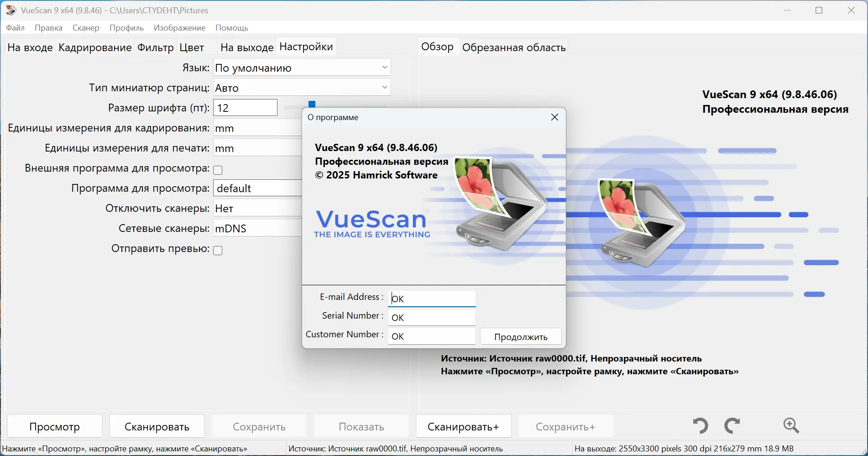This screenshot has width=868, height=456.
Task: Close the О программе dialog
Action: coord(554,117)
